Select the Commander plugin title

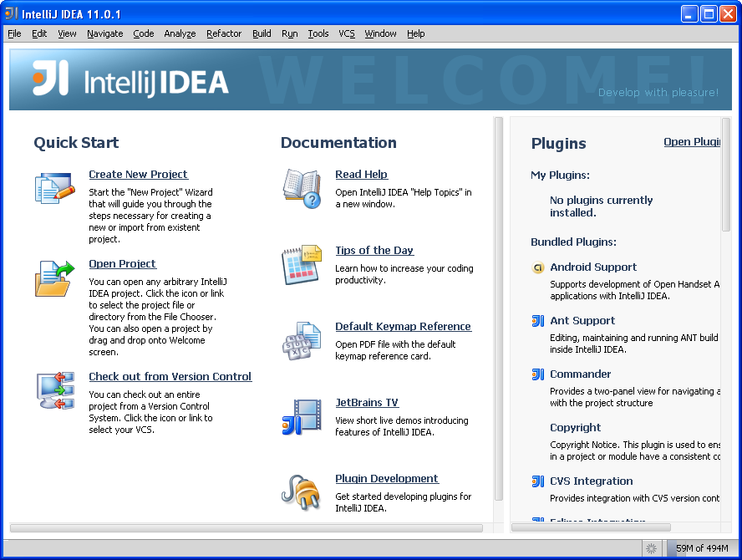[580, 374]
